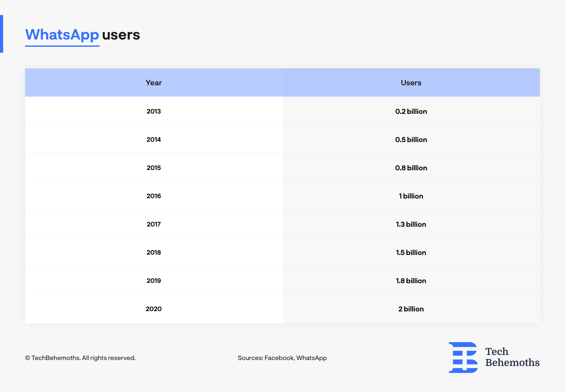Screen dimensions: 565x392
Task: Select the 1.8 billion value
Action: click(411, 281)
